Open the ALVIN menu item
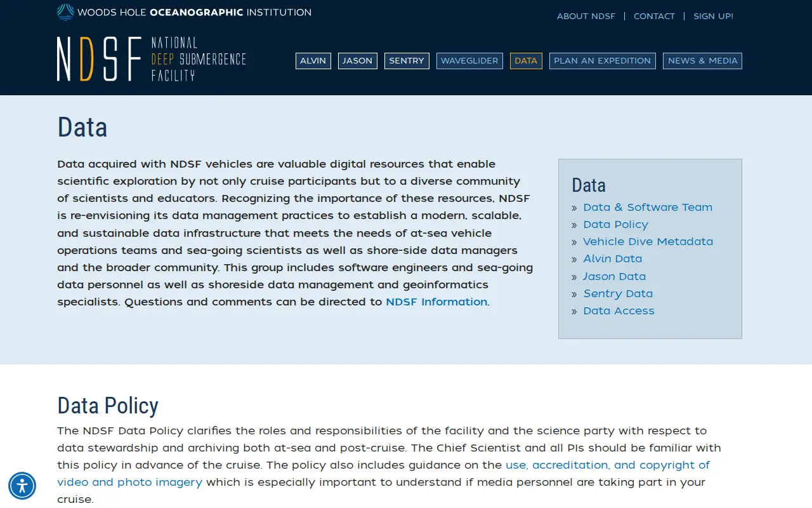The width and height of the screenshot is (812, 508). [x=313, y=61]
